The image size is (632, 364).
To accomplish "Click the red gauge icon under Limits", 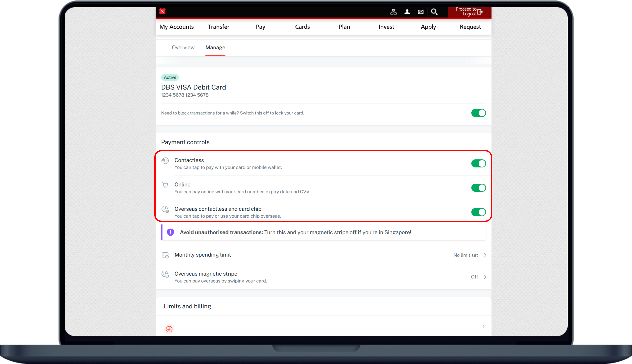I will pos(169,329).
